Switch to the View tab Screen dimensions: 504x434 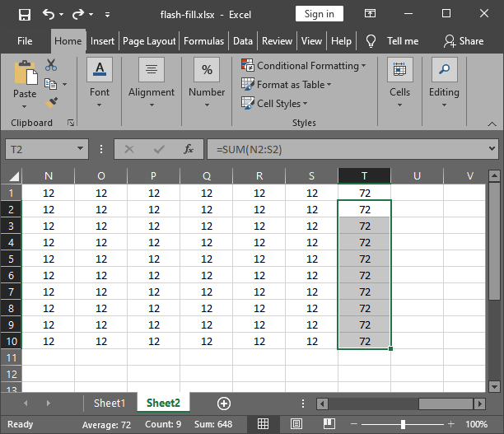click(x=311, y=41)
